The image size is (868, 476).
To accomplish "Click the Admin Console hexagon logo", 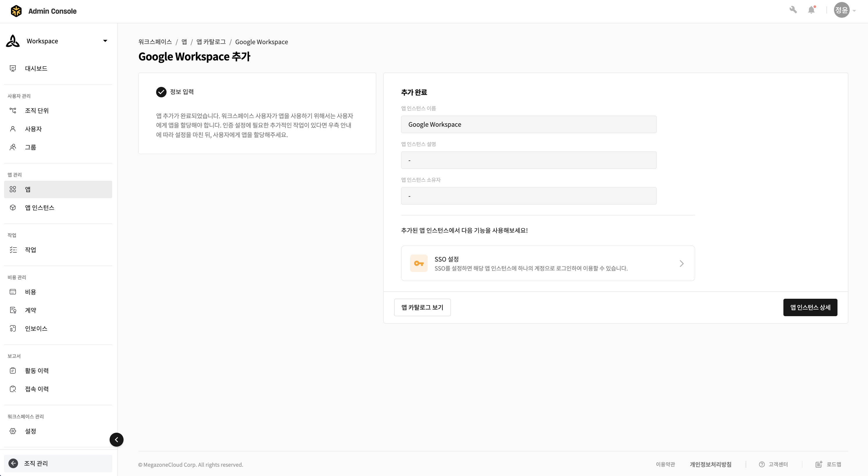I will tap(16, 11).
